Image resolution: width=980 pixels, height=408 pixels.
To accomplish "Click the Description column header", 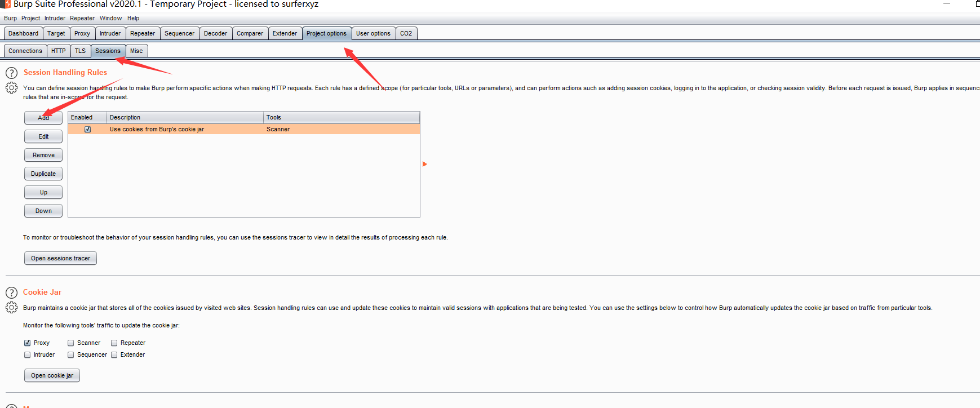I will [x=185, y=117].
